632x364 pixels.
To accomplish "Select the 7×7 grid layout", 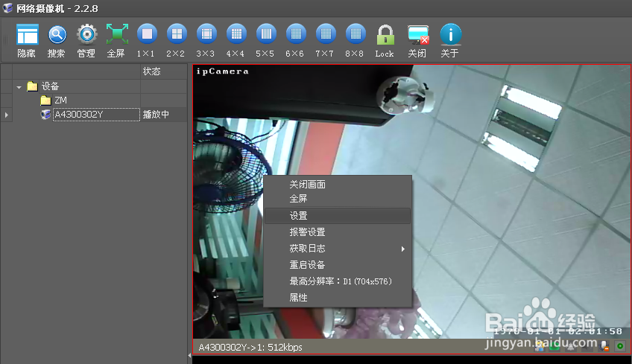I will click(x=326, y=34).
